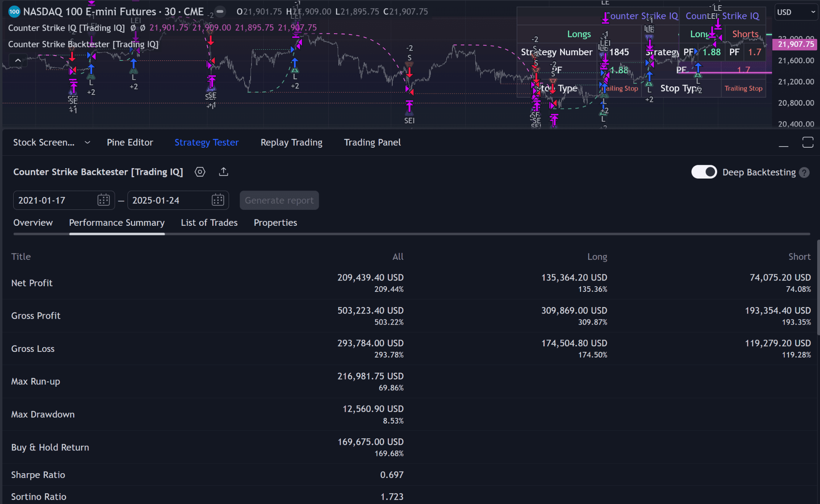Click the Sharpe Ratio value 0.697
The width and height of the screenshot is (820, 504).
pos(392,475)
